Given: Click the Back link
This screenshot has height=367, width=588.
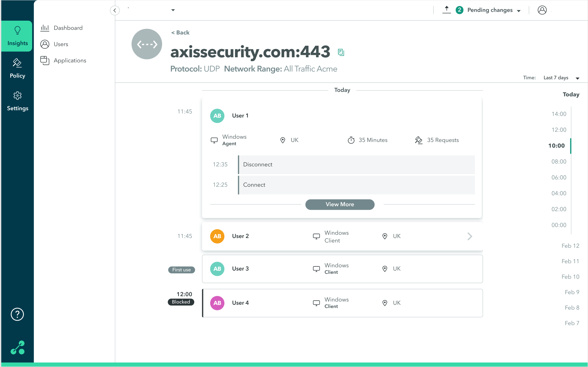Looking at the screenshot, I should [x=180, y=32].
